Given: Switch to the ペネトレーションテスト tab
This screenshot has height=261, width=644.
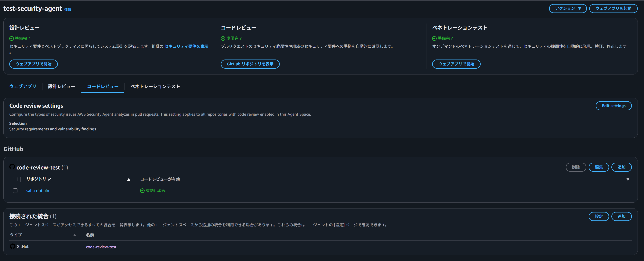Looking at the screenshot, I should (155, 86).
